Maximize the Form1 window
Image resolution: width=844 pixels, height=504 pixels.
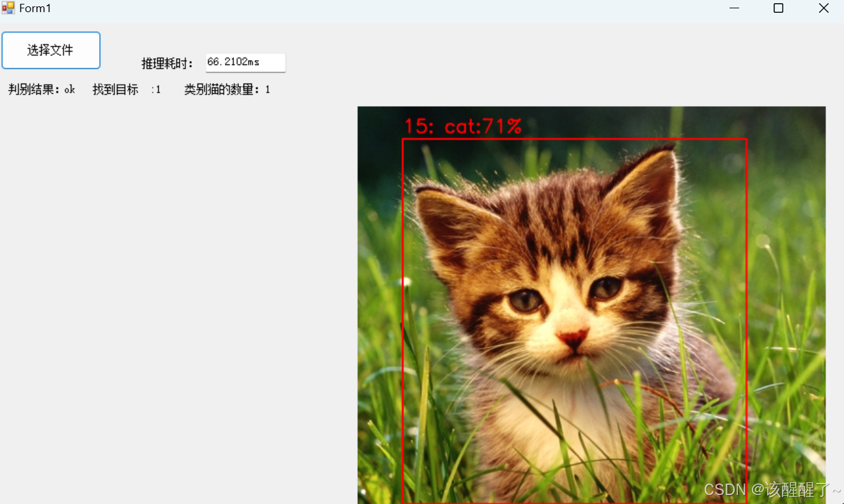(778, 8)
